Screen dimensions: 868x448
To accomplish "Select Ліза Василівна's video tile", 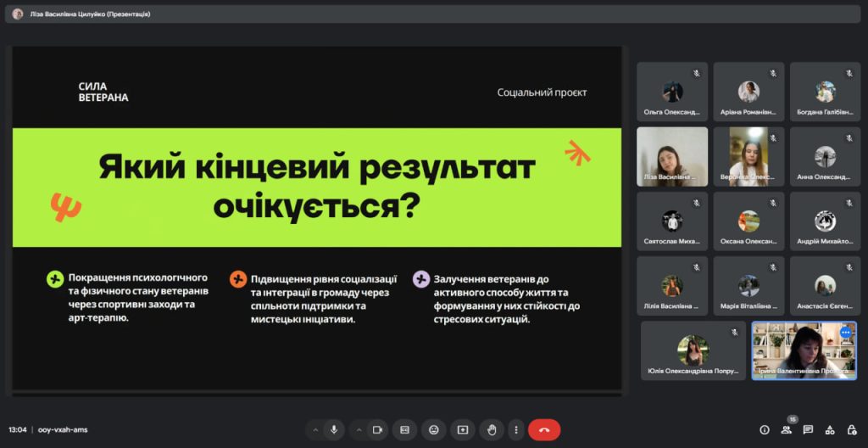I will 671,157.
